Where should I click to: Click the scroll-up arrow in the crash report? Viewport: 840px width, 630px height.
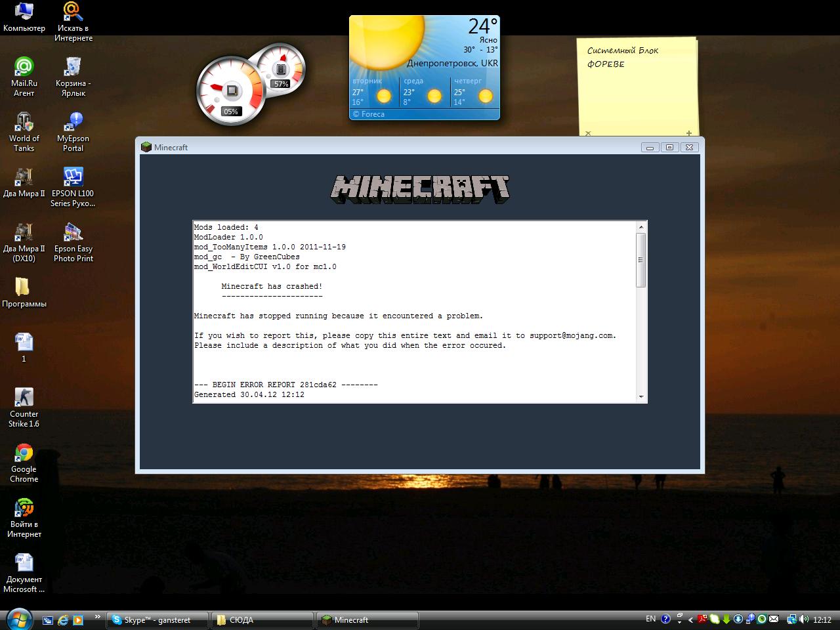point(641,227)
